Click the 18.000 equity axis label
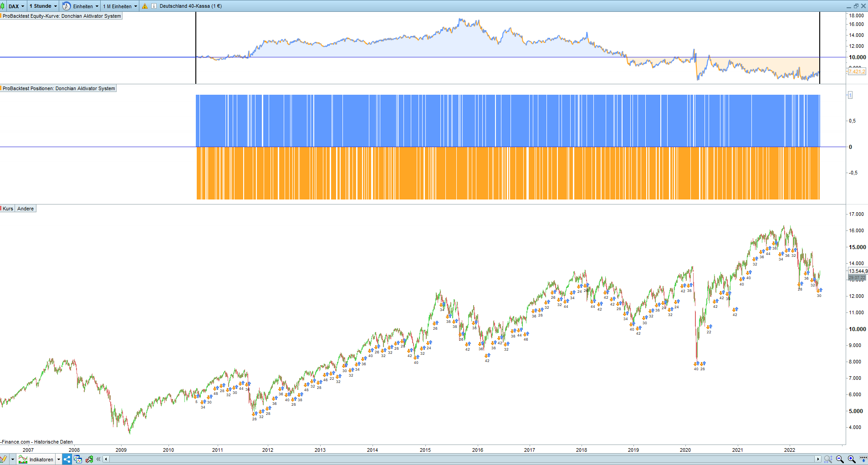868x465 pixels. point(857,15)
